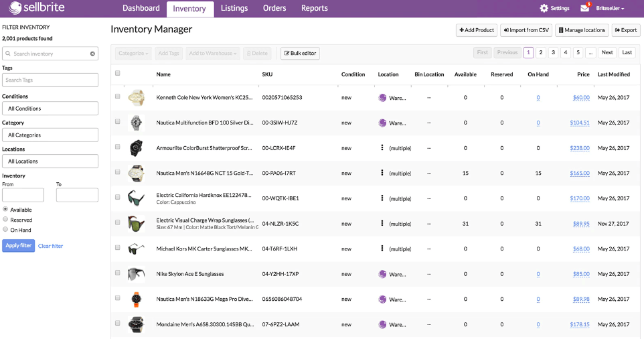Tick the select-all checkbox in table header
This screenshot has width=644, height=339.
coord(117,73)
